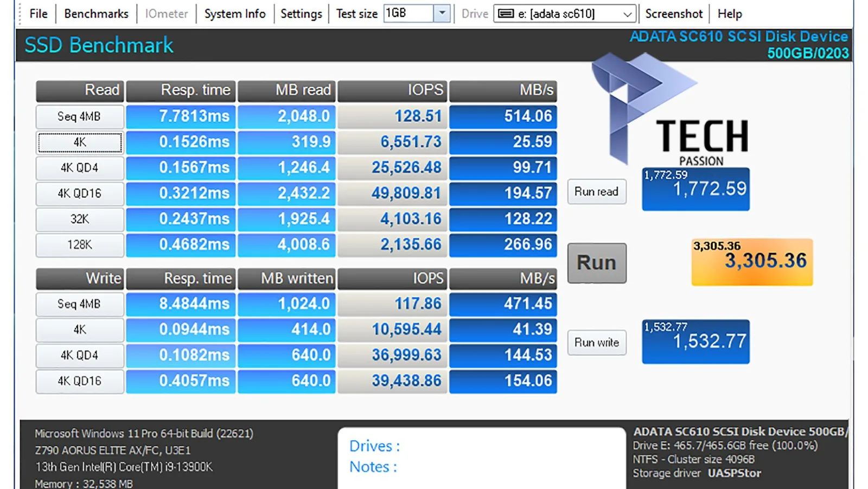Screen dimensions: 868x489
Task: Toggle the Read 32K test button
Action: [x=80, y=219]
